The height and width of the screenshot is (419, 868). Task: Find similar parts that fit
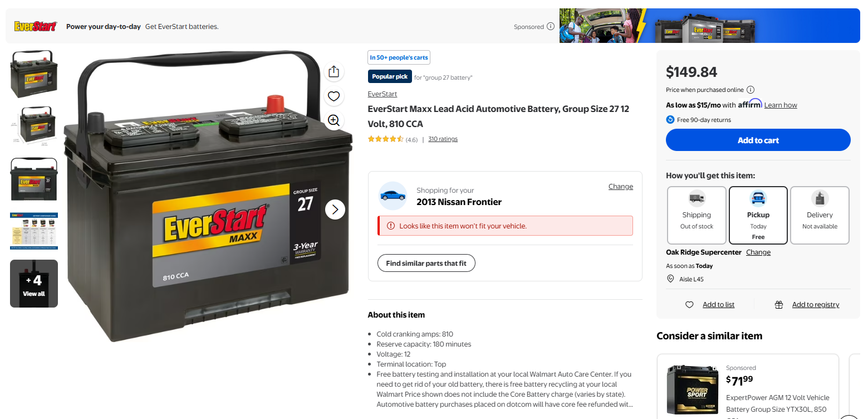point(426,263)
